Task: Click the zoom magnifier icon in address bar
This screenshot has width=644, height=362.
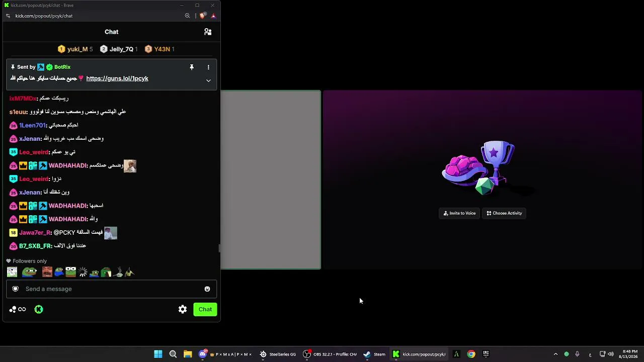Action: point(187,16)
